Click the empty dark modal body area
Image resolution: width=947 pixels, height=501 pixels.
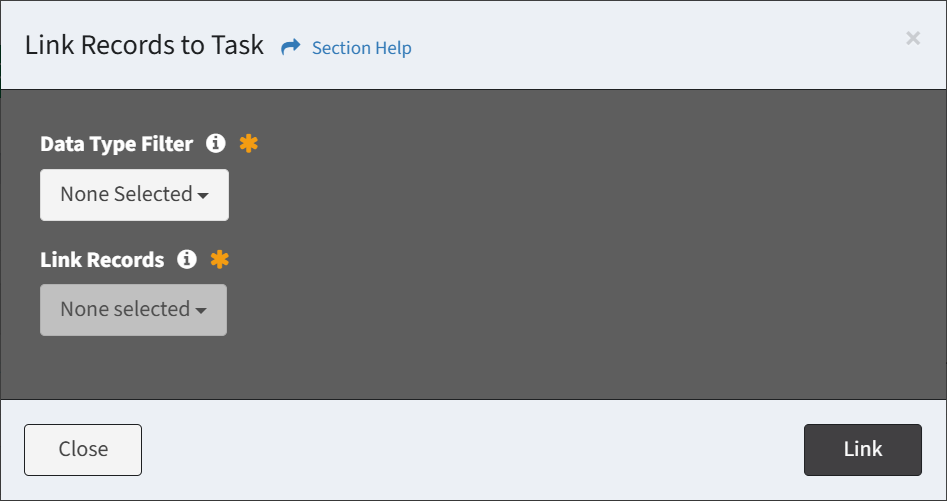pyautogui.click(x=600, y=250)
